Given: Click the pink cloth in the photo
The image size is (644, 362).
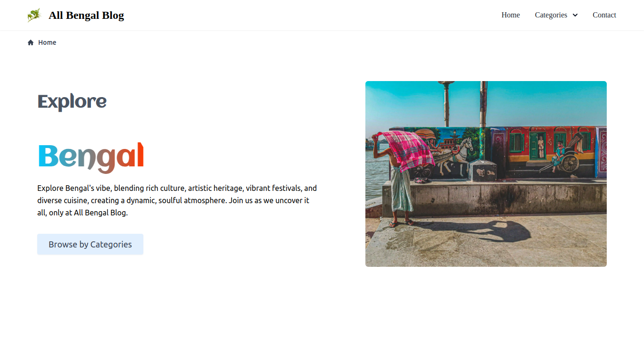Looking at the screenshot, I should point(405,150).
